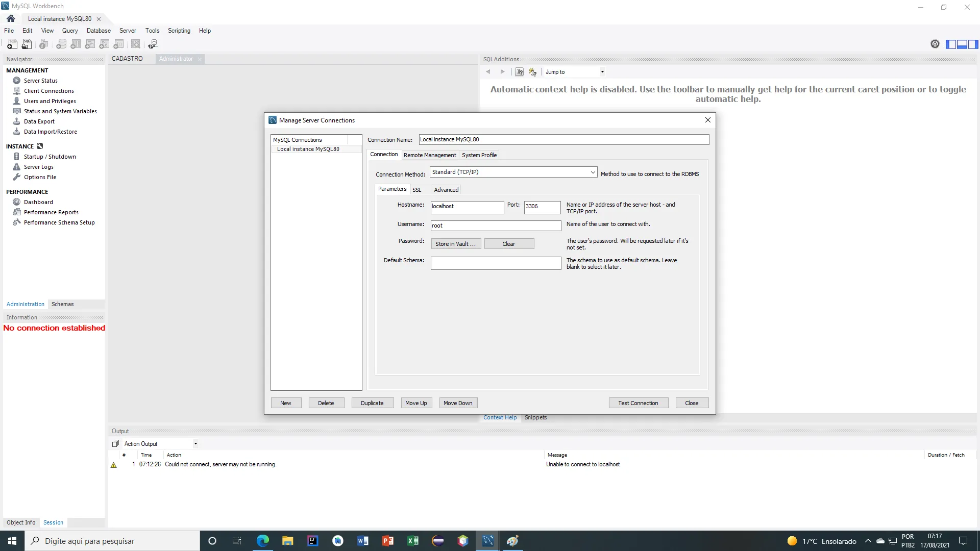
Task: Open Workbench preferences gear icon
Action: coord(935,44)
